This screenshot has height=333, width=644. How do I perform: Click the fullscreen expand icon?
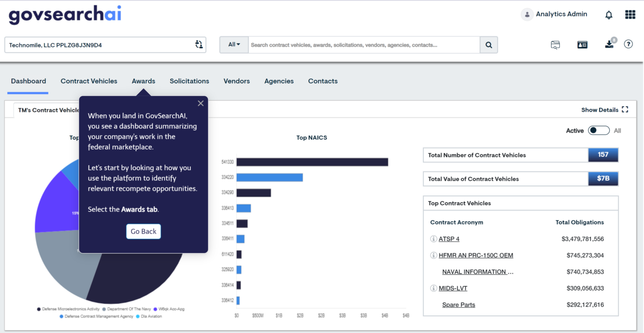pos(625,110)
